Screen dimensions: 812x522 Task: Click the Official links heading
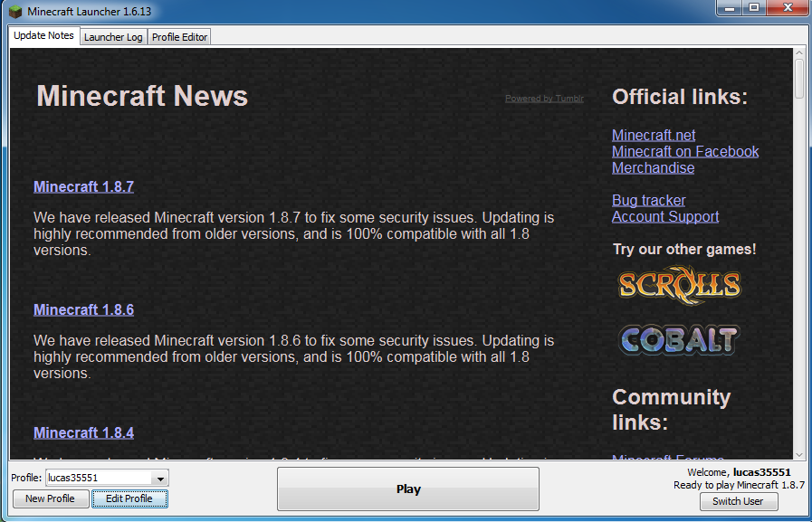pyautogui.click(x=680, y=98)
